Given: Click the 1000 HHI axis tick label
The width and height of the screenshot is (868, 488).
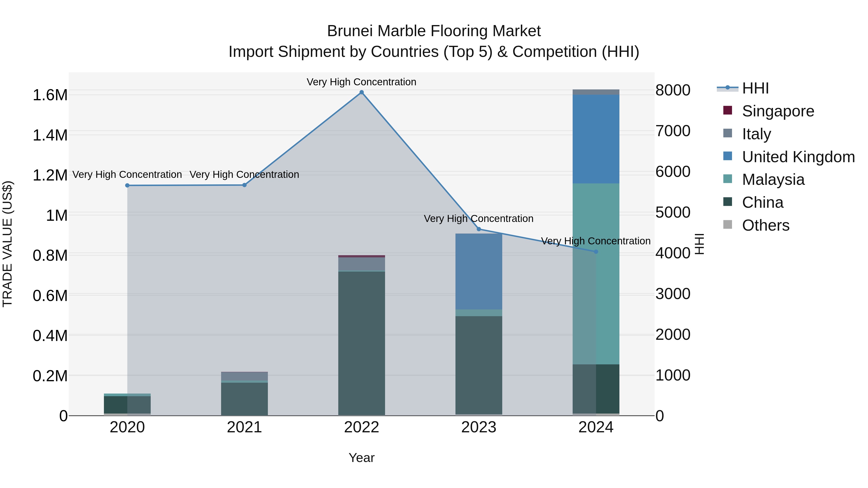Looking at the screenshot, I should tap(673, 375).
